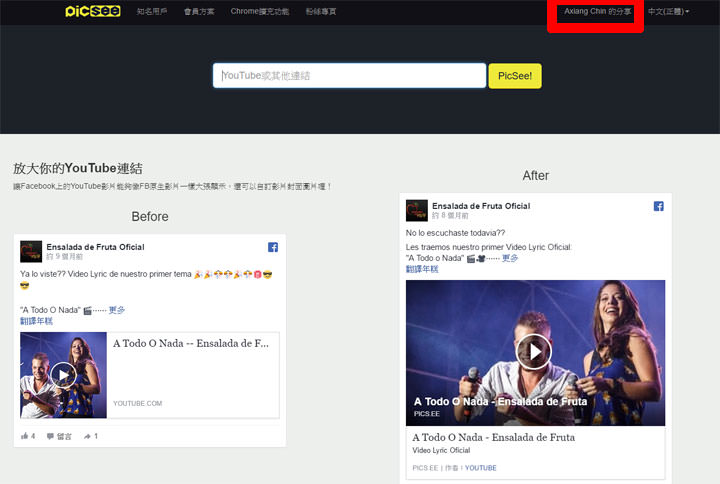Click Facebook icon on the After post
Viewport: 720px width, 484px height.
tap(659, 206)
